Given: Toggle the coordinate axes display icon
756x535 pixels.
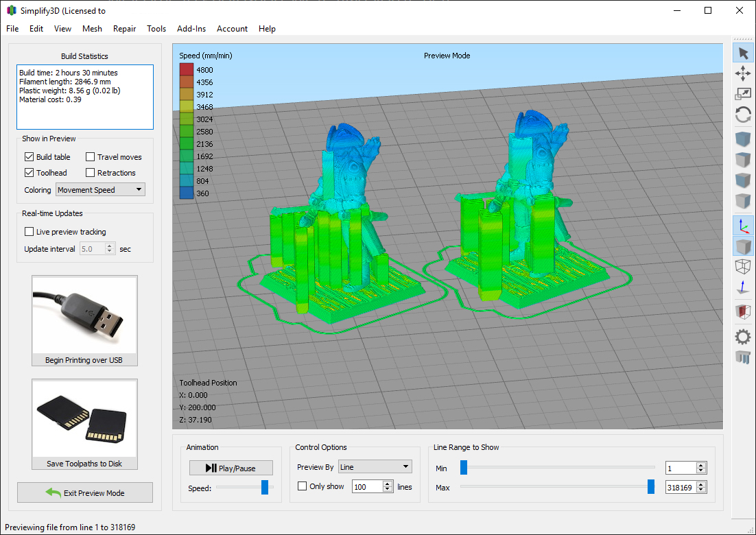Looking at the screenshot, I should [743, 226].
